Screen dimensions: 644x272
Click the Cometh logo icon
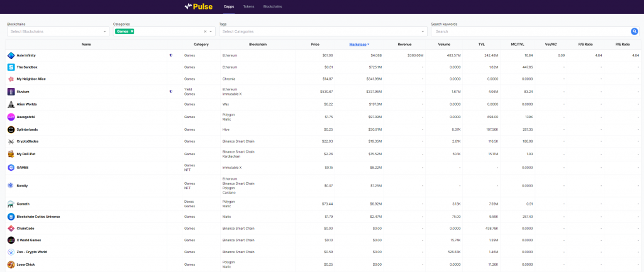[11, 204]
